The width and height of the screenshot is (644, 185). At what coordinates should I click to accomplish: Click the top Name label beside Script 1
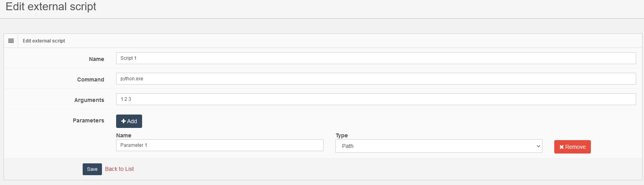point(96,59)
